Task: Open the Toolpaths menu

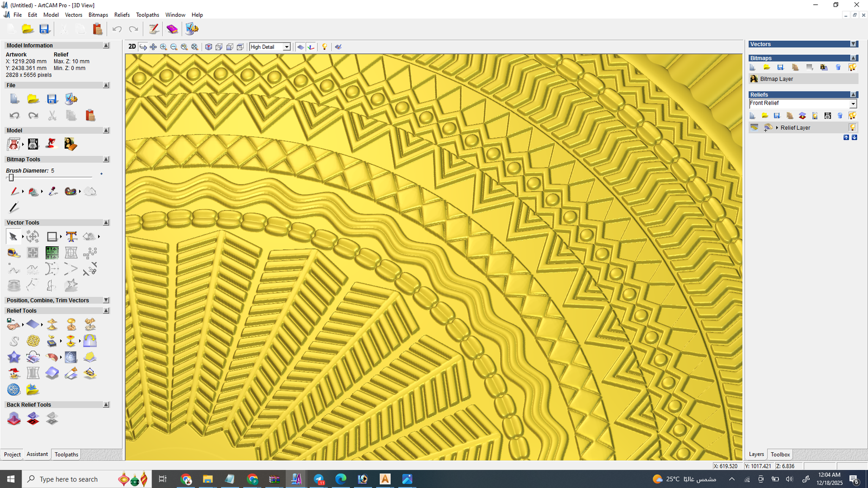Action: (148, 15)
